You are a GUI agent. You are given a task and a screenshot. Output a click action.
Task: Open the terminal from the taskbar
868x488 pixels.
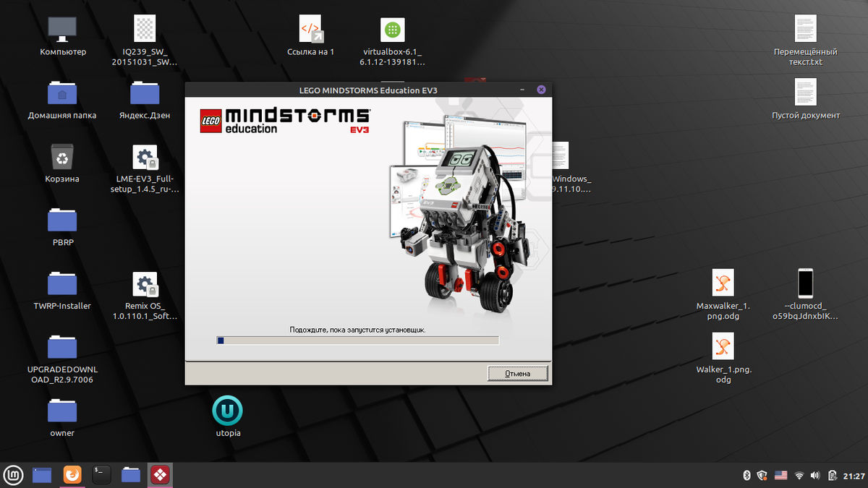pos(101,474)
